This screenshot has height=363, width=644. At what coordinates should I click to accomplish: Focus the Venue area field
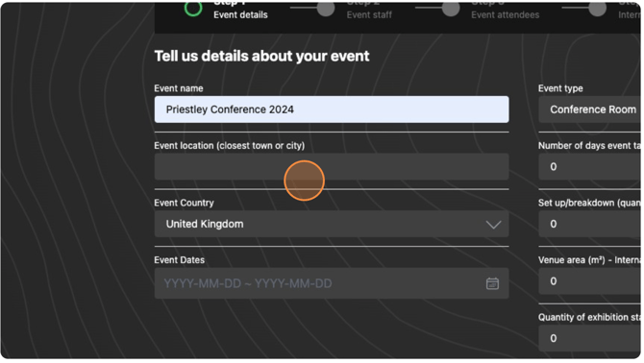[x=591, y=282]
